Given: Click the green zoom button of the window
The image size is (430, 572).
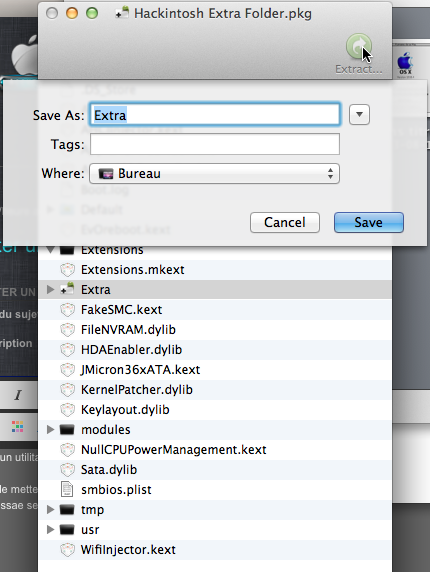Looking at the screenshot, I should pyautogui.click(x=92, y=13).
